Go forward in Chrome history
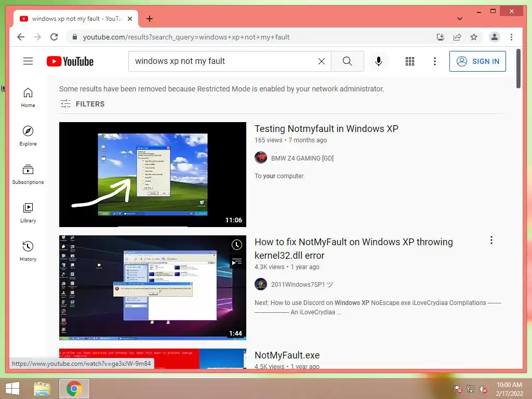Viewport: 532px width, 399px height. (37, 37)
